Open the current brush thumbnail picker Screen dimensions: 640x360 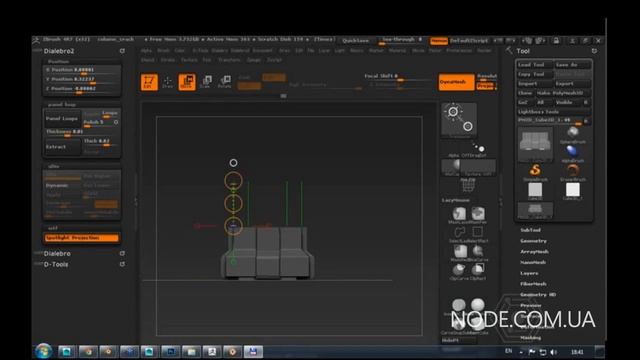click(459, 119)
